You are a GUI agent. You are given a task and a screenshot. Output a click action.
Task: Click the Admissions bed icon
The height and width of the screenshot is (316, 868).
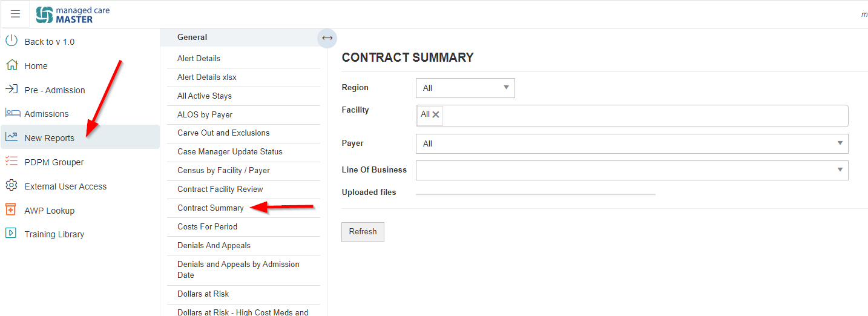point(12,113)
